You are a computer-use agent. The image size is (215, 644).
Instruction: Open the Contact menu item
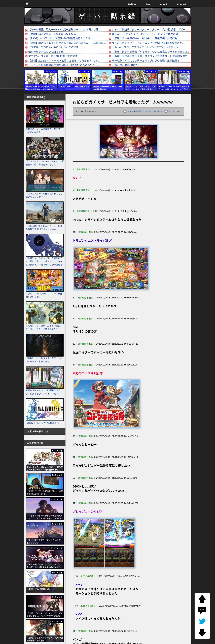pyautogui.click(x=182, y=4)
